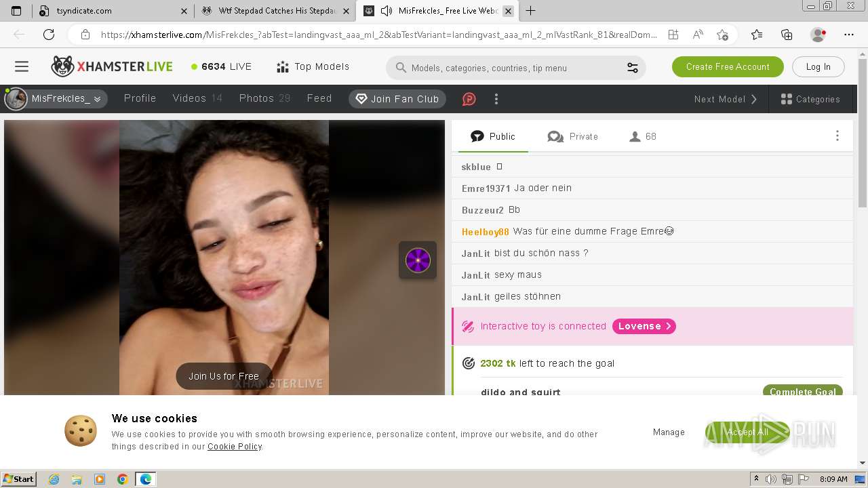Open browser Collections icon

point(787,35)
